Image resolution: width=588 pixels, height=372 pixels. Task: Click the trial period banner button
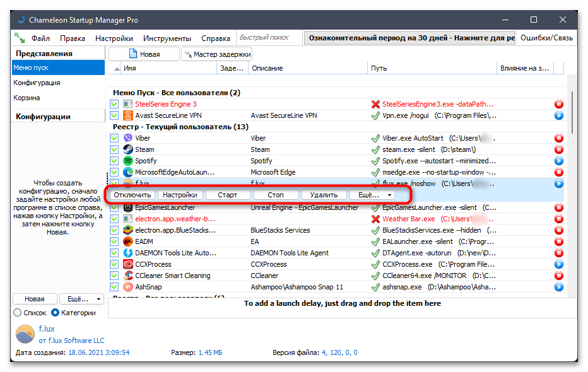click(x=409, y=38)
